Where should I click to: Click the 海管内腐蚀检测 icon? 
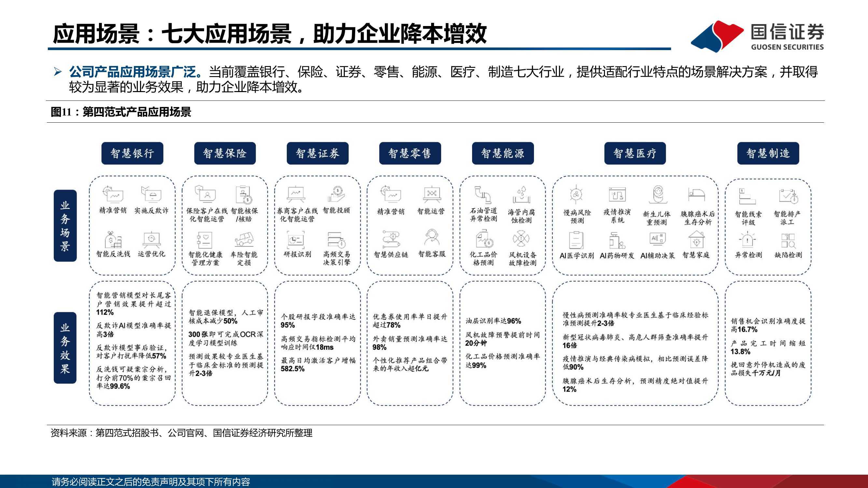coord(522,194)
